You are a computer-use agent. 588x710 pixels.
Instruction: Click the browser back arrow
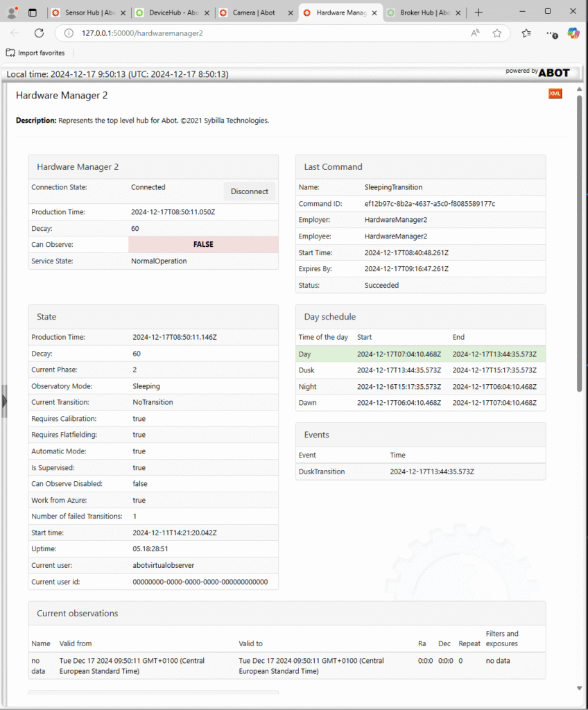click(x=15, y=33)
